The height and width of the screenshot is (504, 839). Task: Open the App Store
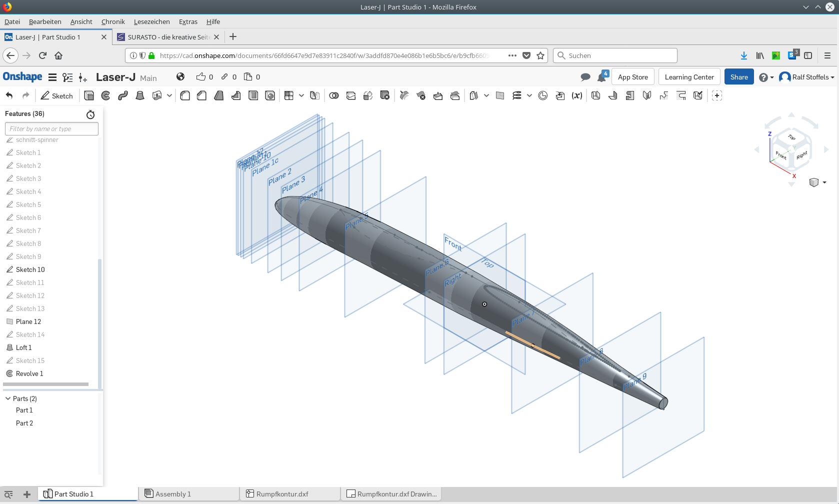(x=633, y=77)
